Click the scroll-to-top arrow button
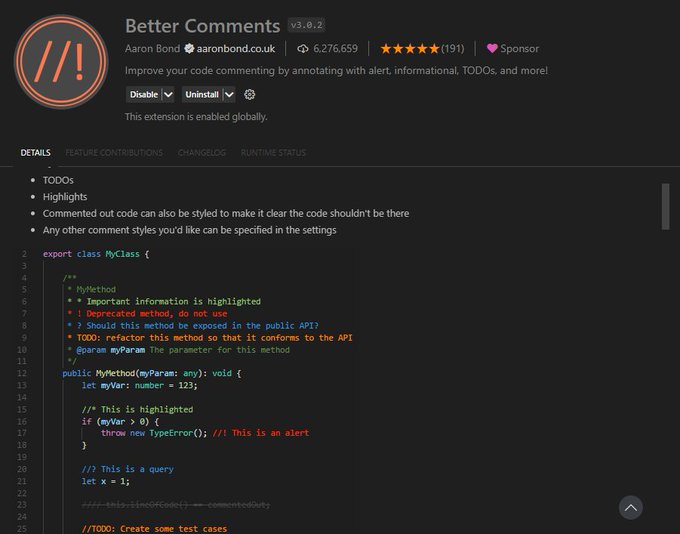680x534 pixels. (x=631, y=508)
